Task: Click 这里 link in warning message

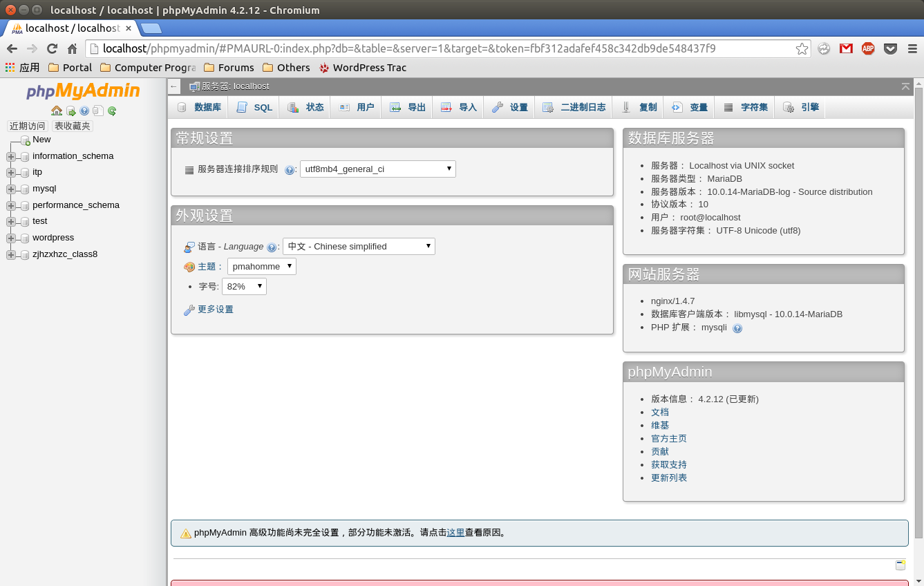Action: click(455, 533)
